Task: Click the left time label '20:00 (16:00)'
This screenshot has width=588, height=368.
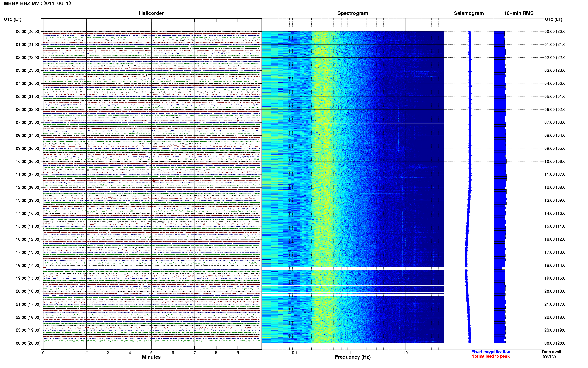Action: (x=28, y=291)
